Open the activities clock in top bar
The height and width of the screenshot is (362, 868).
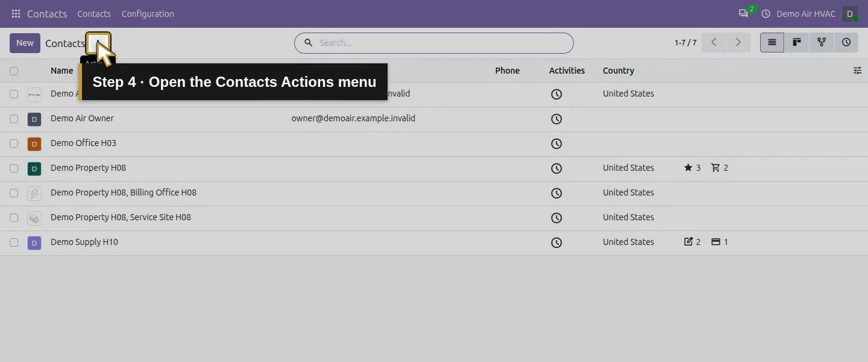pos(766,14)
